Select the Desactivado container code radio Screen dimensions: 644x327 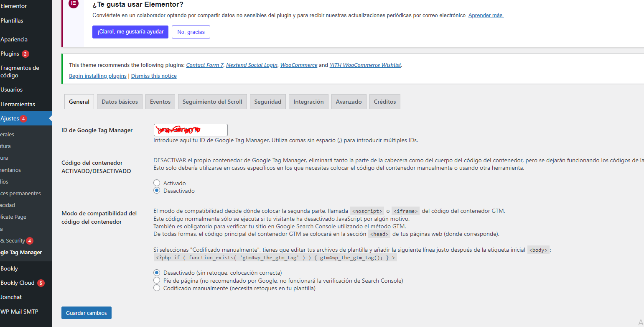click(157, 190)
